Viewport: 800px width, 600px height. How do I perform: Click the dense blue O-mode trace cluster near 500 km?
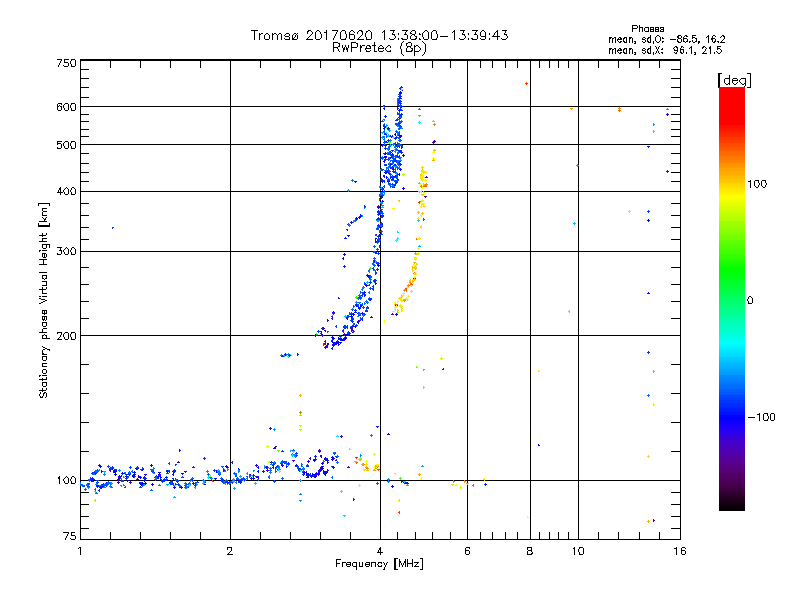[x=392, y=156]
